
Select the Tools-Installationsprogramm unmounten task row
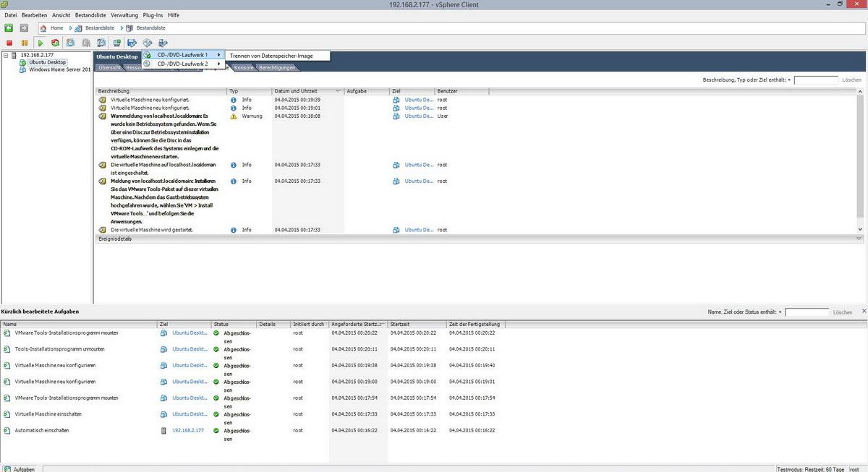pyautogui.click(x=253, y=352)
